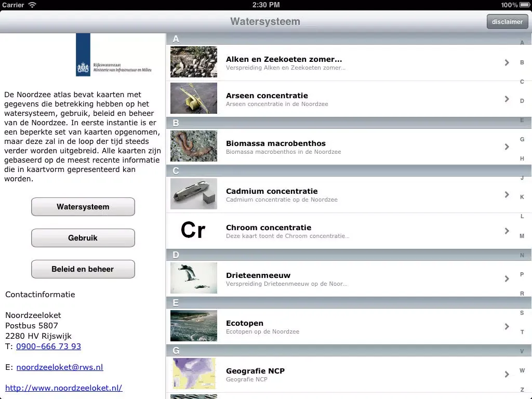The image size is (532, 399).
Task: Select 'Arseen concentratie' title text
Action: pos(267,96)
